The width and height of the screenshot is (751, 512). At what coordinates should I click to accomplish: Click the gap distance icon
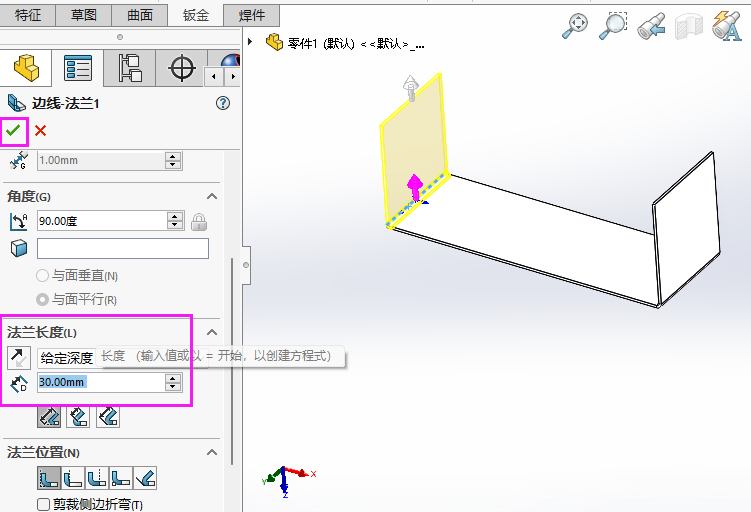[18, 160]
